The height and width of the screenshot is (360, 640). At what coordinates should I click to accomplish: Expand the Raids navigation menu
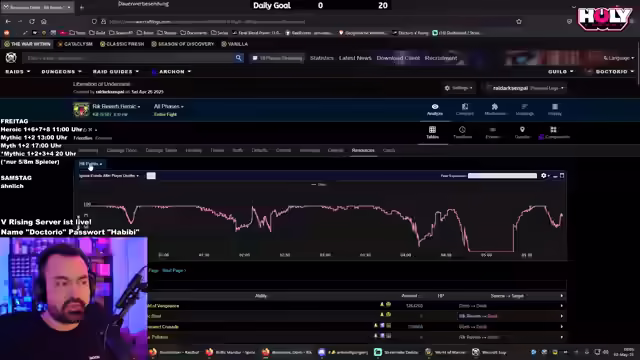18,71
